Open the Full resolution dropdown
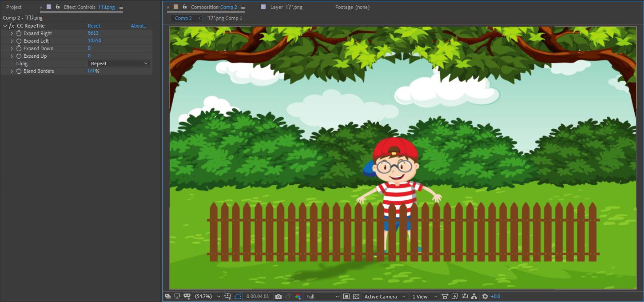The width and height of the screenshot is (644, 302). click(x=322, y=296)
